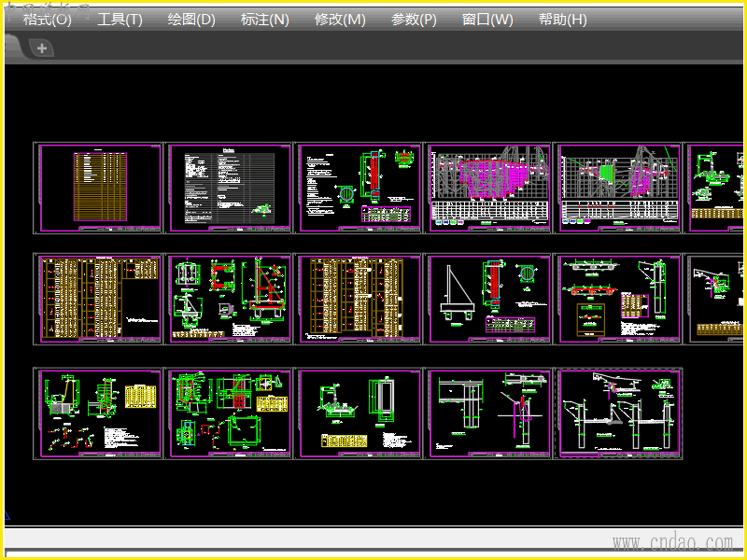Open the 参数(P) menu
This screenshot has width=747, height=560.
[x=414, y=20]
